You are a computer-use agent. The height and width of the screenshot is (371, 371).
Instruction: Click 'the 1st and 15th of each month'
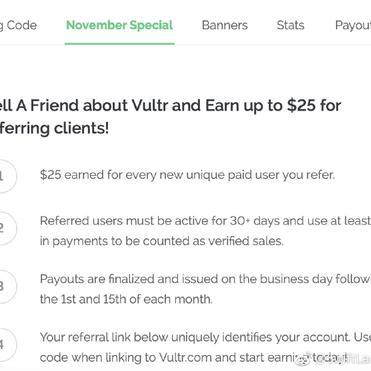(x=126, y=299)
